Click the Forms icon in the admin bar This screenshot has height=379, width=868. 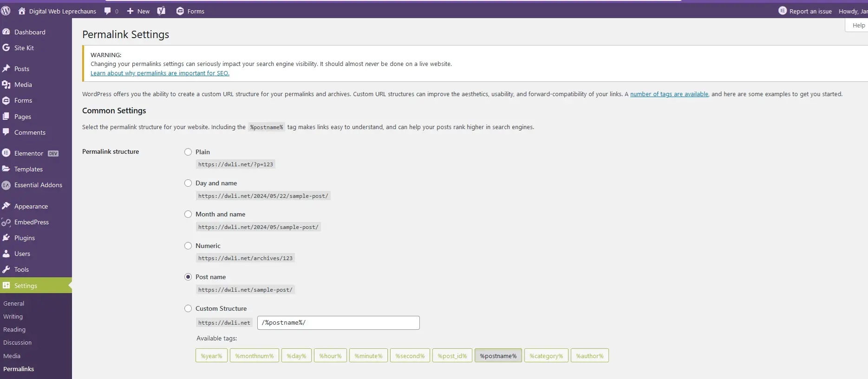coord(180,11)
